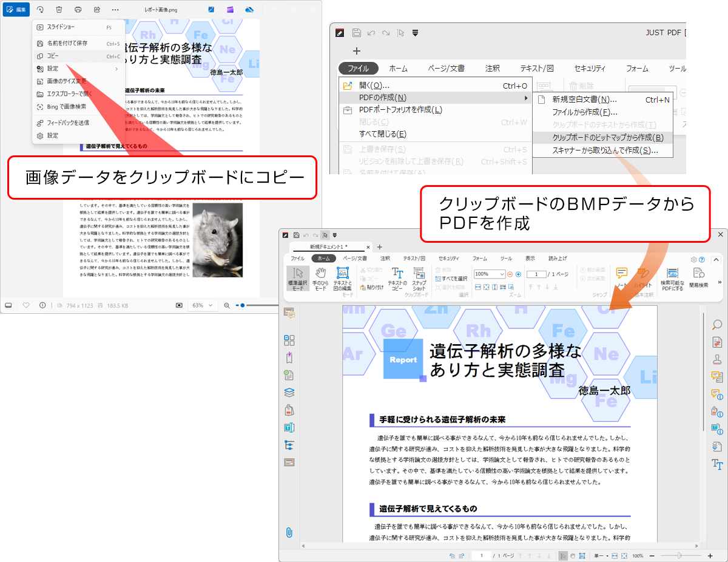This screenshot has width=728, height=562.
Task: Click the page number field in ribbon
Action: 536,274
